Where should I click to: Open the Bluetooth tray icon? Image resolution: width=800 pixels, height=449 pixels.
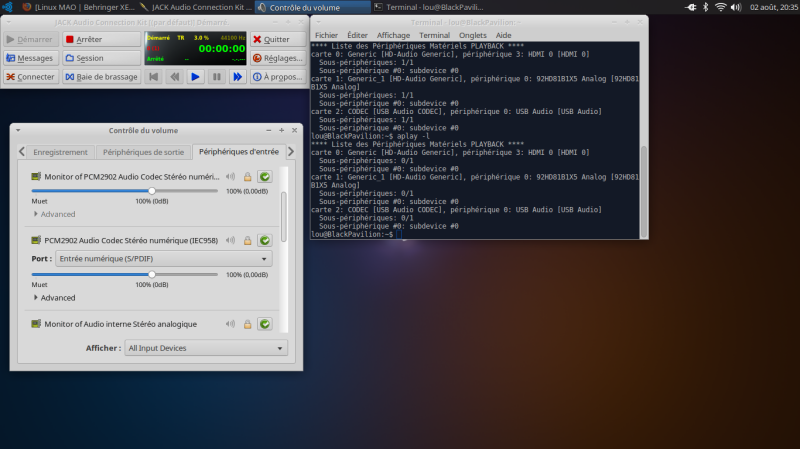click(706, 7)
